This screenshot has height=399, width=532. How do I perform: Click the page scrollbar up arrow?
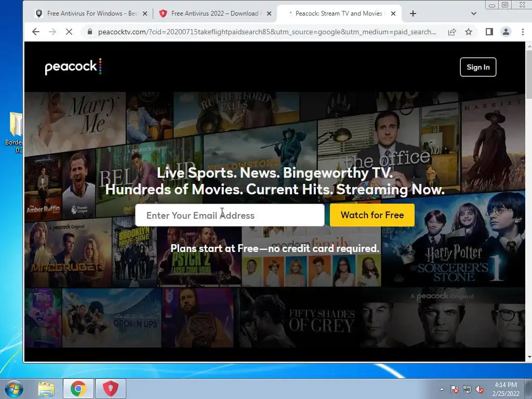point(528,46)
